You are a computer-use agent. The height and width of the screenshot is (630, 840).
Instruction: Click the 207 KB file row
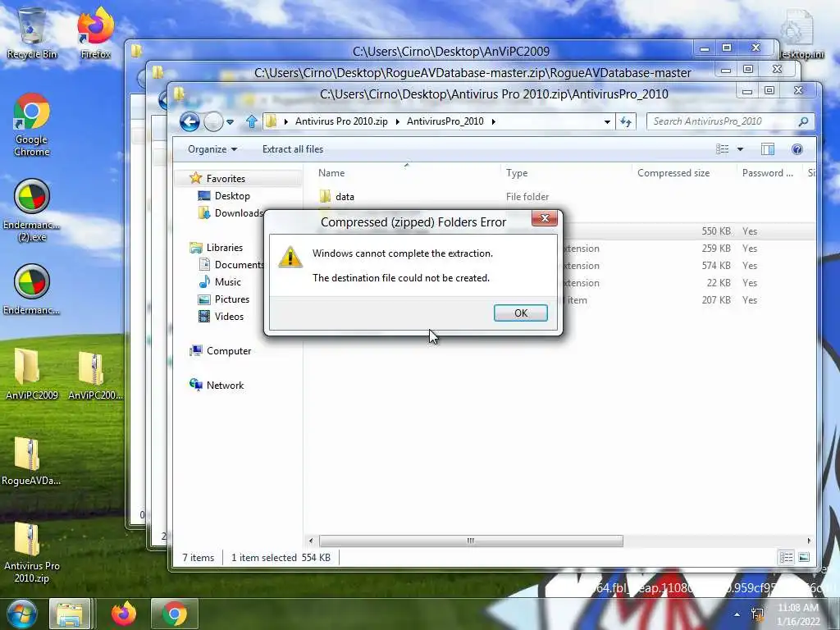688,300
